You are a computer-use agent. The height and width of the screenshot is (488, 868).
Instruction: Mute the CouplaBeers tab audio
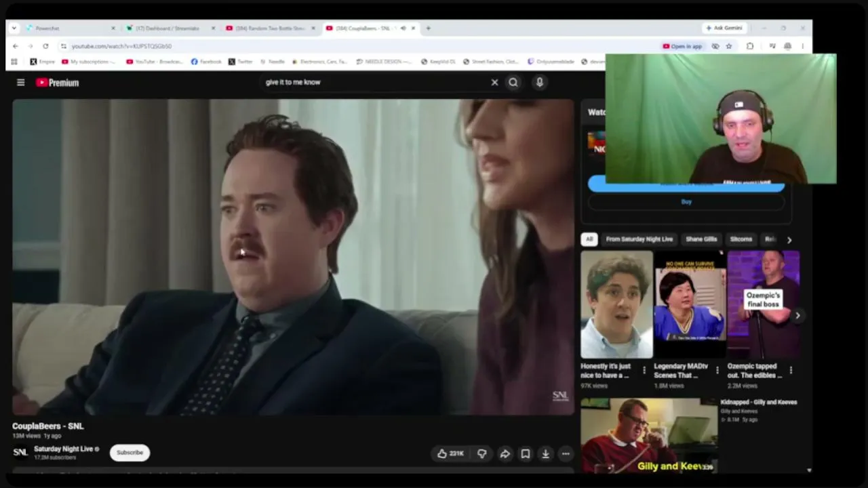(403, 28)
